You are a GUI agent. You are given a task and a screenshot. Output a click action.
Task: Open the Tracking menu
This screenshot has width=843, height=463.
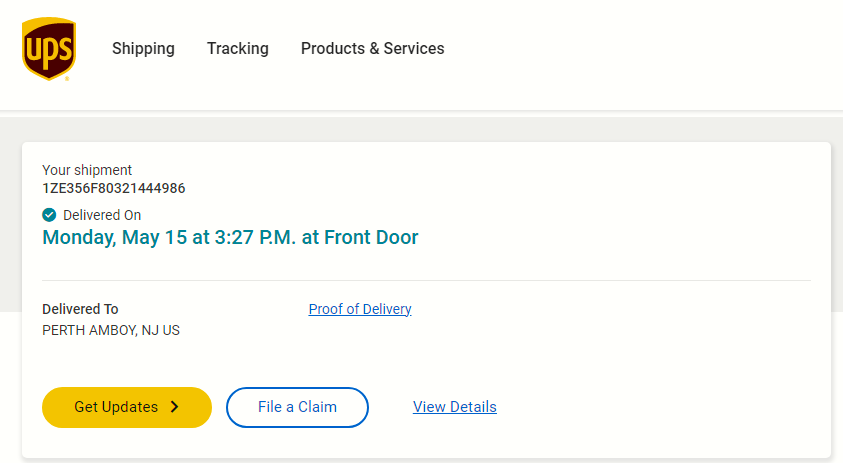[x=238, y=48]
